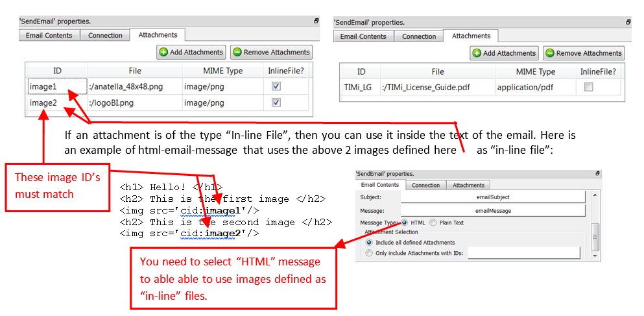This screenshot has height=316, width=644.
Task: Select the image2 ID cell
Action: 58,103
